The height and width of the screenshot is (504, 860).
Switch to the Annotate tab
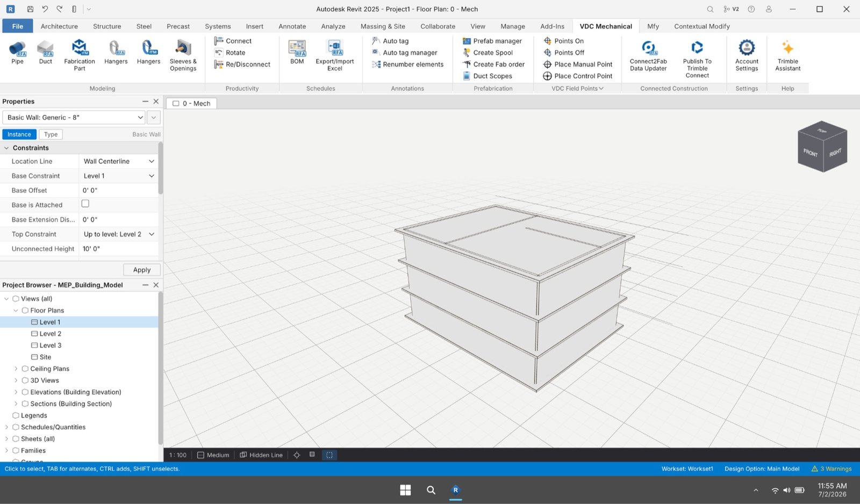[292, 26]
